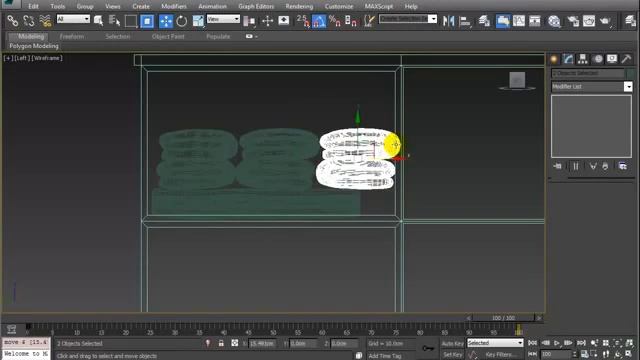Viewport: 640px width, 360px height.
Task: Open the Rendering menu
Action: pyautogui.click(x=299, y=7)
